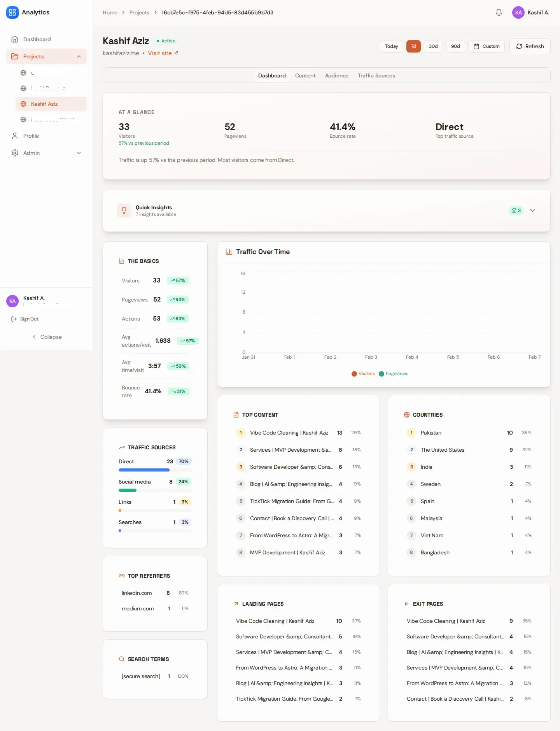This screenshot has height=731, width=560.
Task: Click the Projects folder icon
Action: pos(15,56)
